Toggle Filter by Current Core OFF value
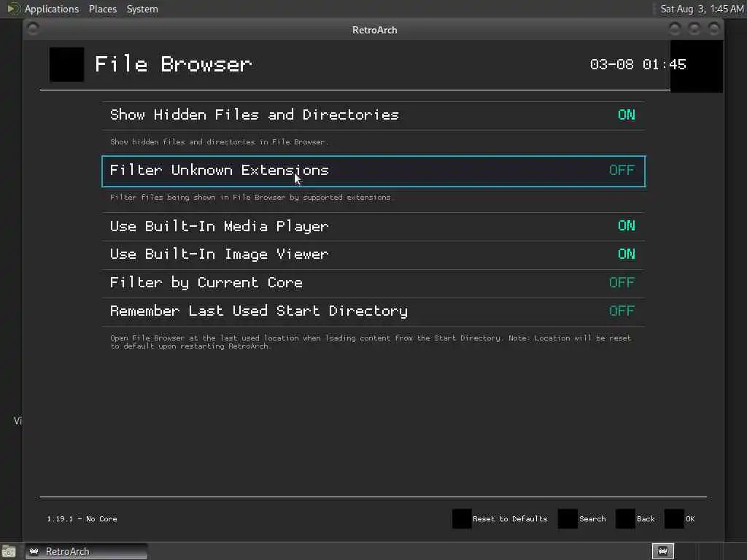This screenshot has width=747, height=560. tap(622, 282)
